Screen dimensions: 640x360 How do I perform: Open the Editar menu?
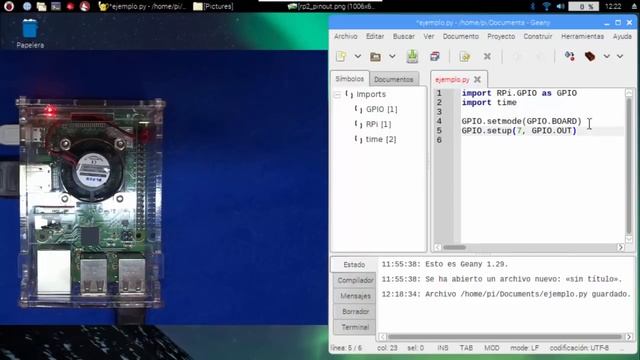(375, 36)
